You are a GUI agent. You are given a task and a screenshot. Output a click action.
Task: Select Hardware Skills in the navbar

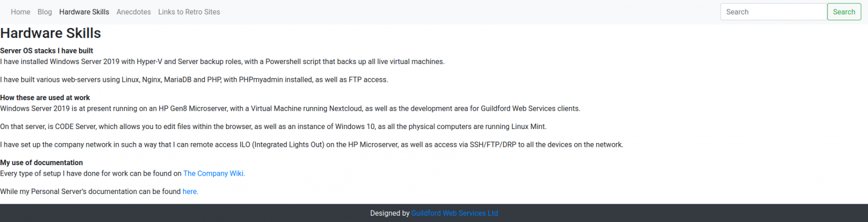point(84,12)
